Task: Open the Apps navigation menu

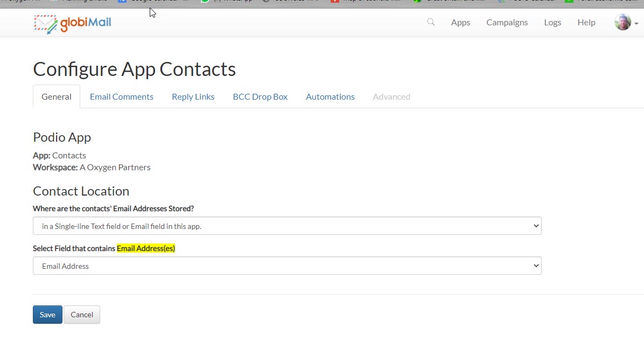Action: coord(460,23)
